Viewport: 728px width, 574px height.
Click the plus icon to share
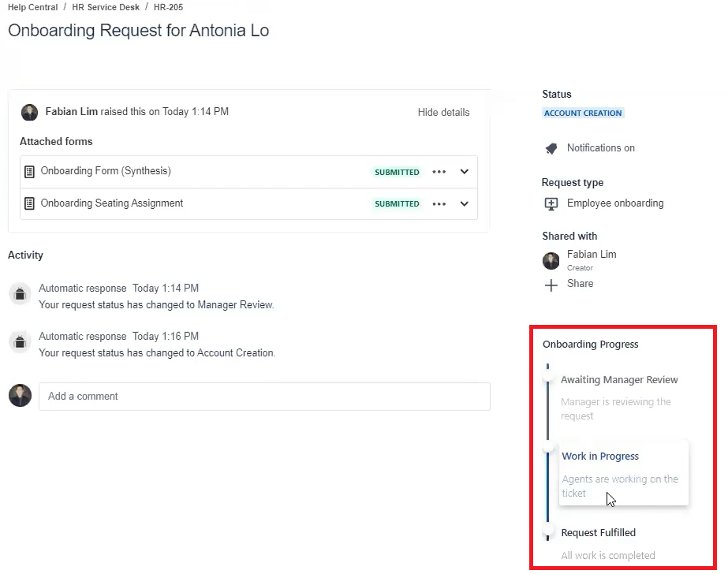coord(551,285)
